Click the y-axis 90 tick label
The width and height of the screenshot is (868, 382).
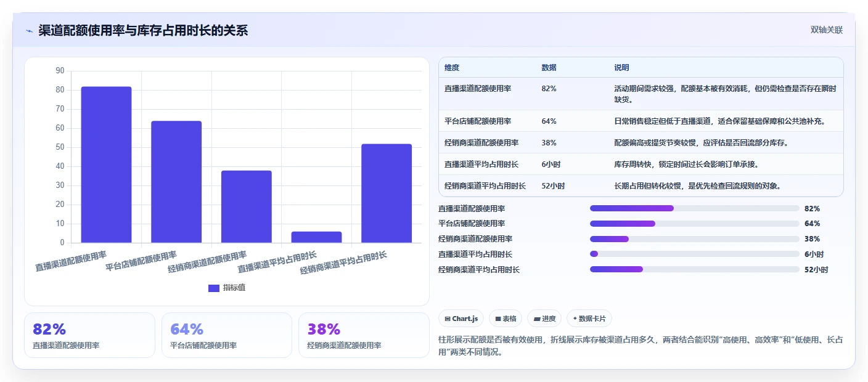click(x=60, y=71)
